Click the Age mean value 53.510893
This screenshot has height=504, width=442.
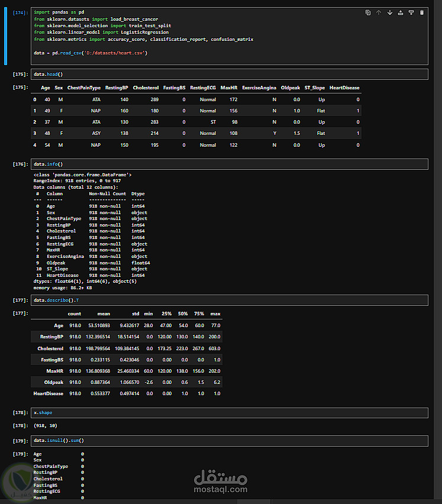[99, 325]
